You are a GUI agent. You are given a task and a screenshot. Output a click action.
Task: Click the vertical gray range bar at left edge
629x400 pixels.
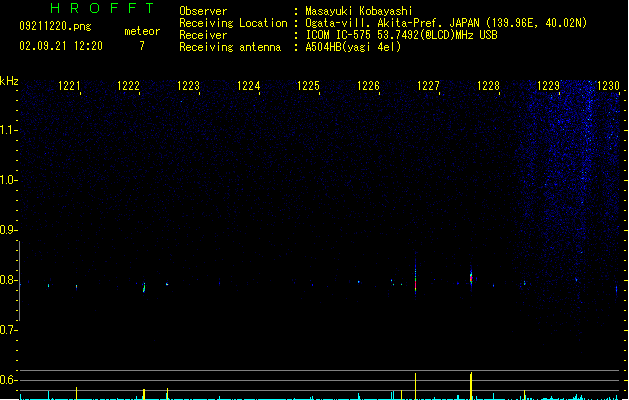click(20, 281)
